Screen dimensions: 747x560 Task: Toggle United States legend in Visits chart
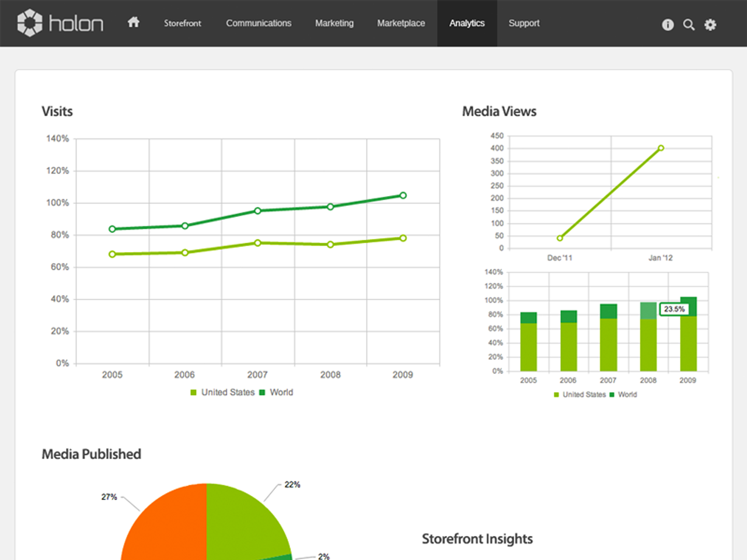tap(222, 393)
